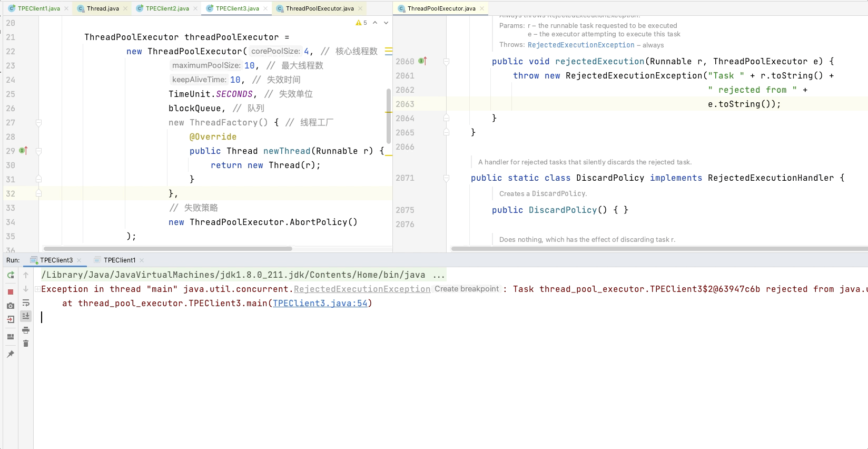Print the console output

pos(26,330)
